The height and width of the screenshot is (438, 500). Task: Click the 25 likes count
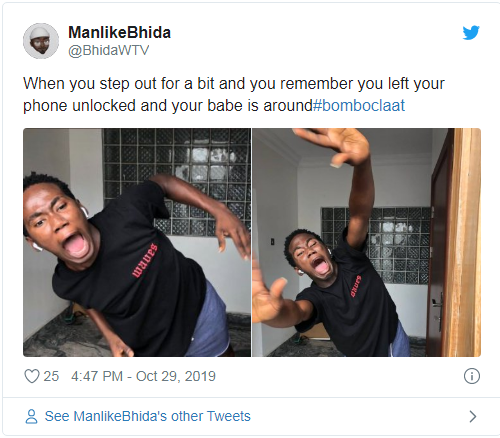pyautogui.click(x=51, y=376)
